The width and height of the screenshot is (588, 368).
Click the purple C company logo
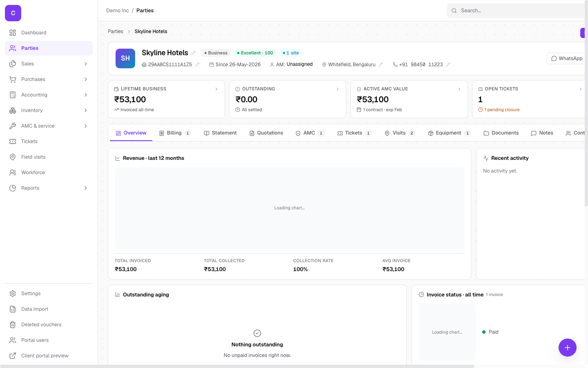13,13
